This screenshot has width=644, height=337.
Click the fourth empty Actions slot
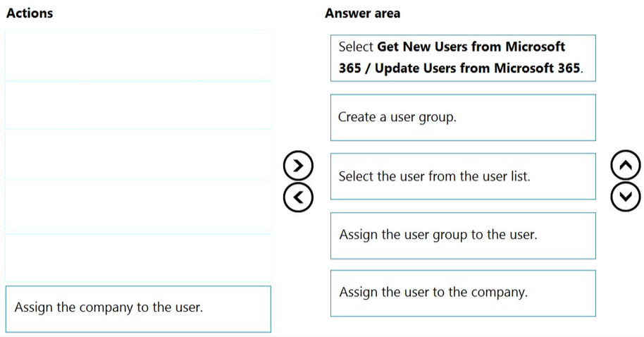138,207
